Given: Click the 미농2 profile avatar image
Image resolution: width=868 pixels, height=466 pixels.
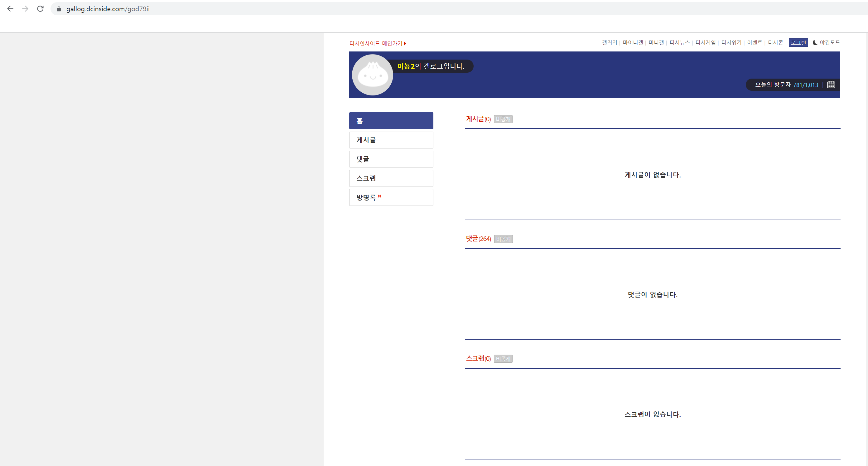Looking at the screenshot, I should coord(372,75).
